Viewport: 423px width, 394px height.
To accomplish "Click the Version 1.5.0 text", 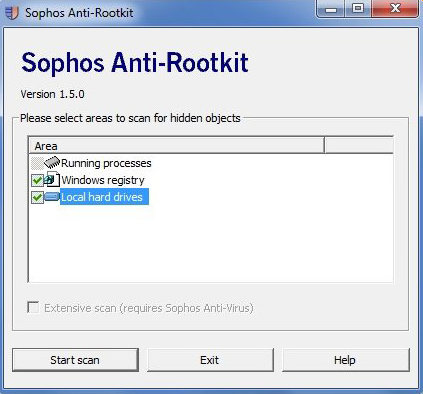I will [x=52, y=94].
